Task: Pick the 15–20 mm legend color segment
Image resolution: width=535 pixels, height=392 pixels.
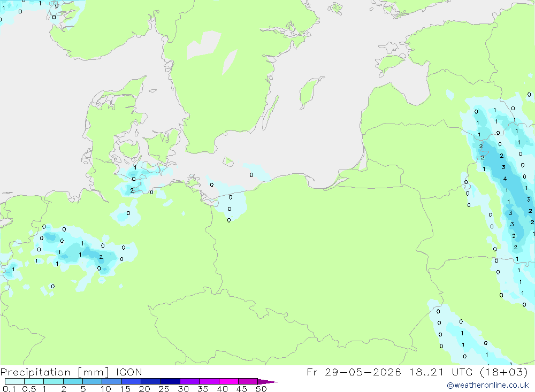Action: pyautogui.click(x=131, y=381)
